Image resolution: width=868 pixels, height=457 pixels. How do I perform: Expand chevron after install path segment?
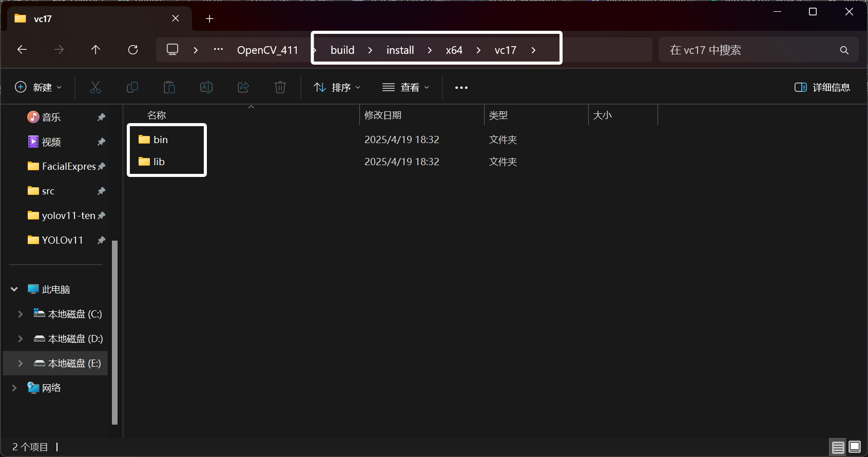coord(429,50)
